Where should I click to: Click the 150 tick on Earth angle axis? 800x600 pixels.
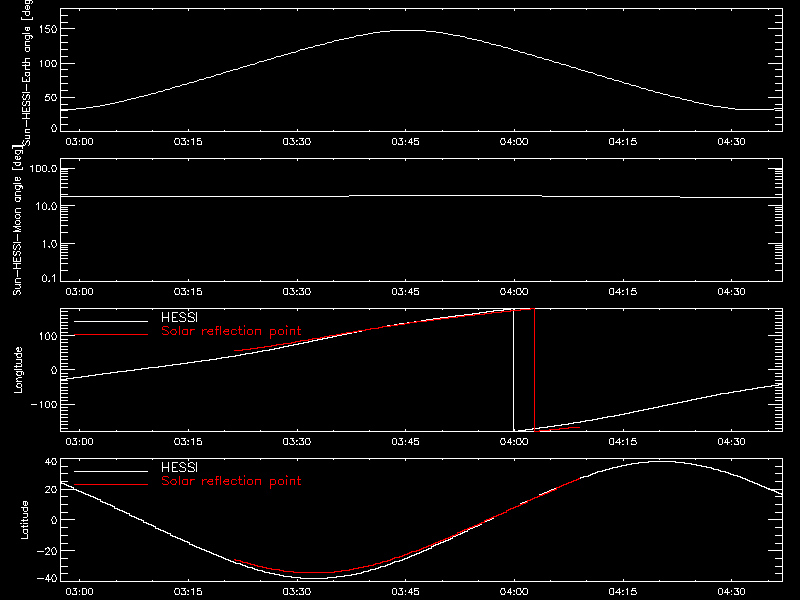pos(47,30)
